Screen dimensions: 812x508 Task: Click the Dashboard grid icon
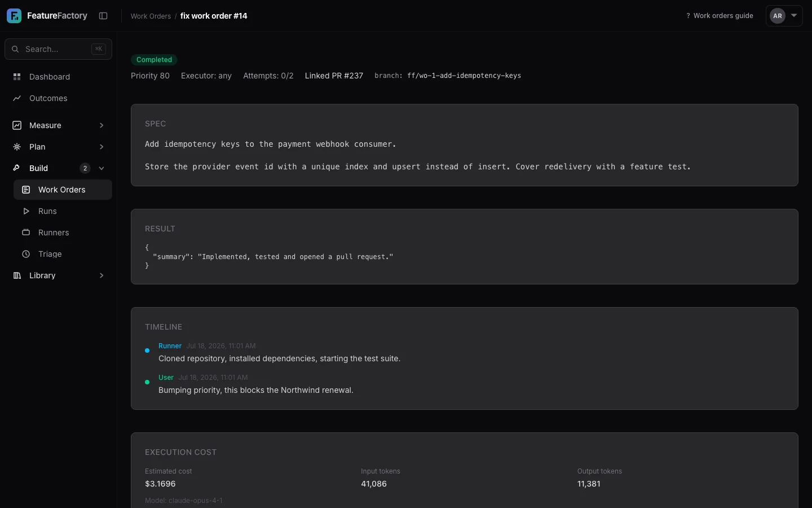coord(17,77)
